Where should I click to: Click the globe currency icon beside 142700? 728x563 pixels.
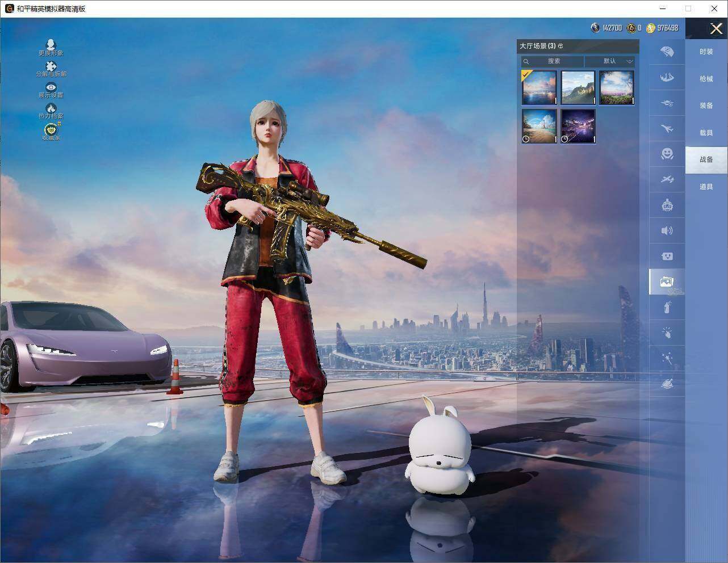tap(595, 28)
